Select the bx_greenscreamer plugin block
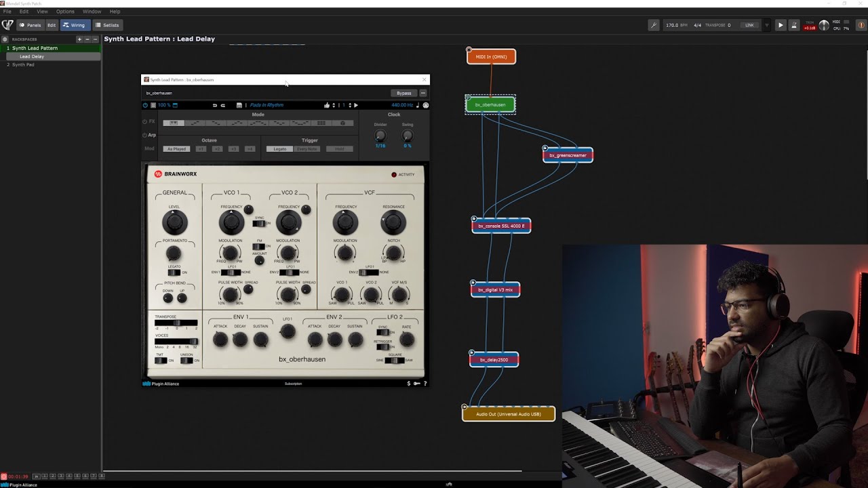The image size is (868, 488). coord(568,155)
